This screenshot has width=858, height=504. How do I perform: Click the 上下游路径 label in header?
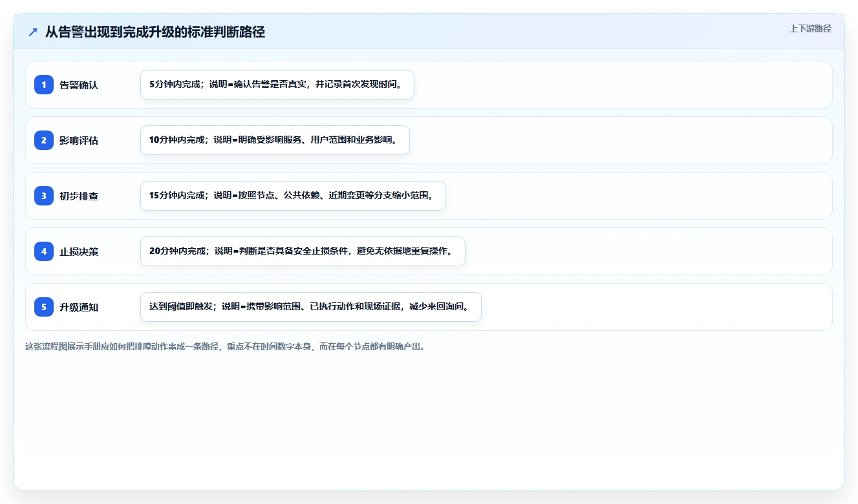pyautogui.click(x=810, y=28)
